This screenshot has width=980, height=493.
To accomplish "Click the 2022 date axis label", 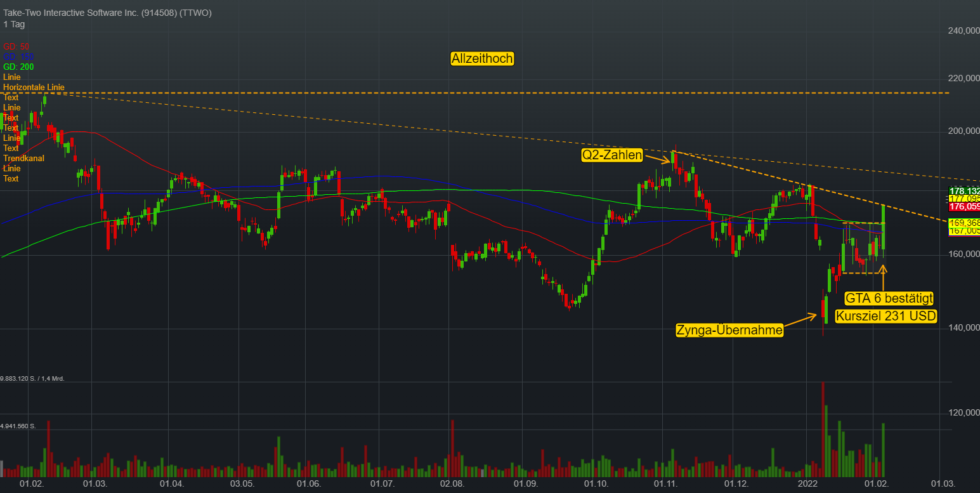I will [808, 484].
